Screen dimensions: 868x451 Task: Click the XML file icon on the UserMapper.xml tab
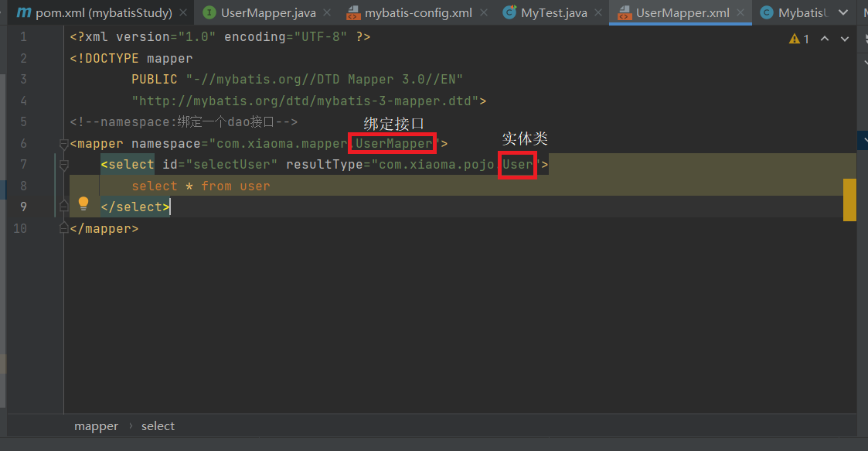(624, 12)
